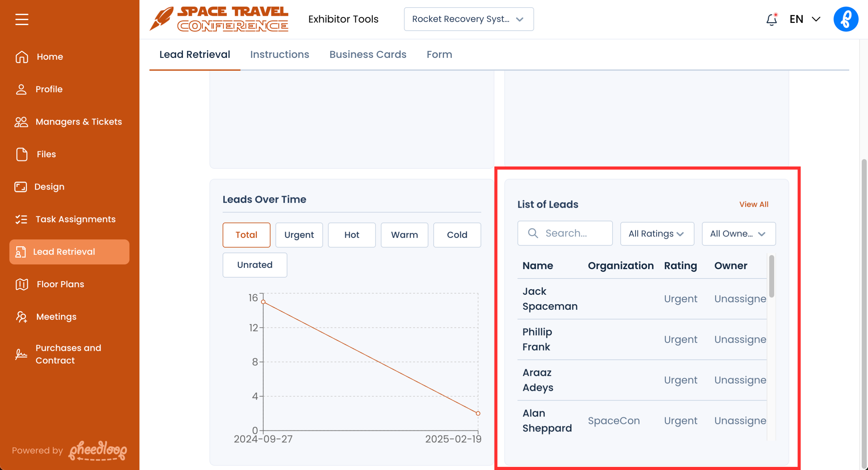
Task: Click the chart data point at 2024-09-27
Action: pyautogui.click(x=264, y=302)
